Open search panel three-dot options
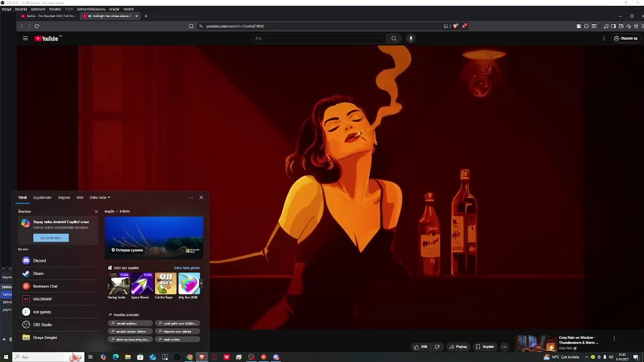 pos(191,198)
